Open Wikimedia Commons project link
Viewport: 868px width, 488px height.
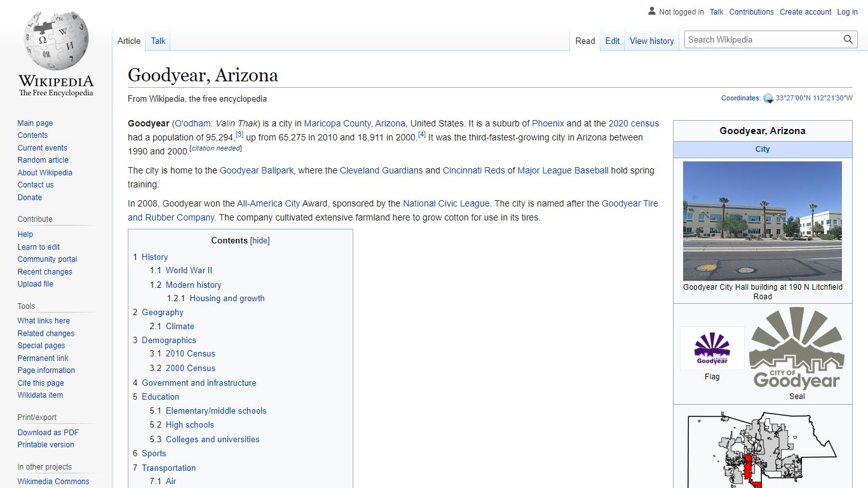point(53,482)
